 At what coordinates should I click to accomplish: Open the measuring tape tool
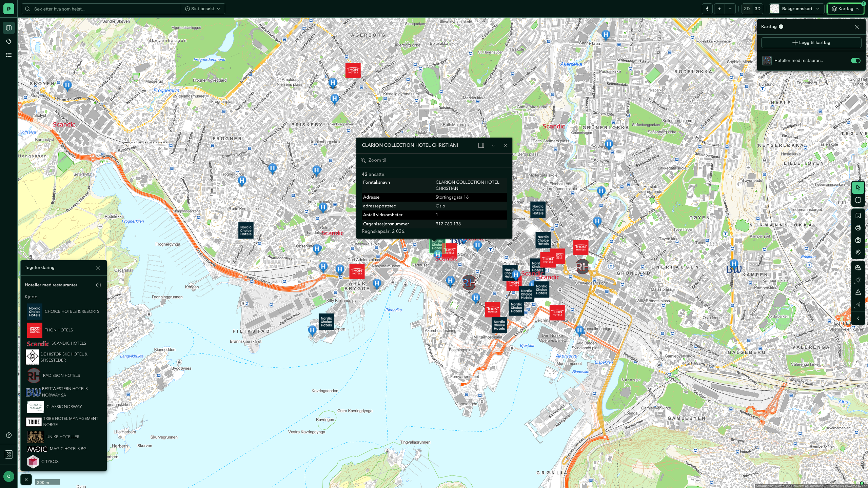[858, 268]
